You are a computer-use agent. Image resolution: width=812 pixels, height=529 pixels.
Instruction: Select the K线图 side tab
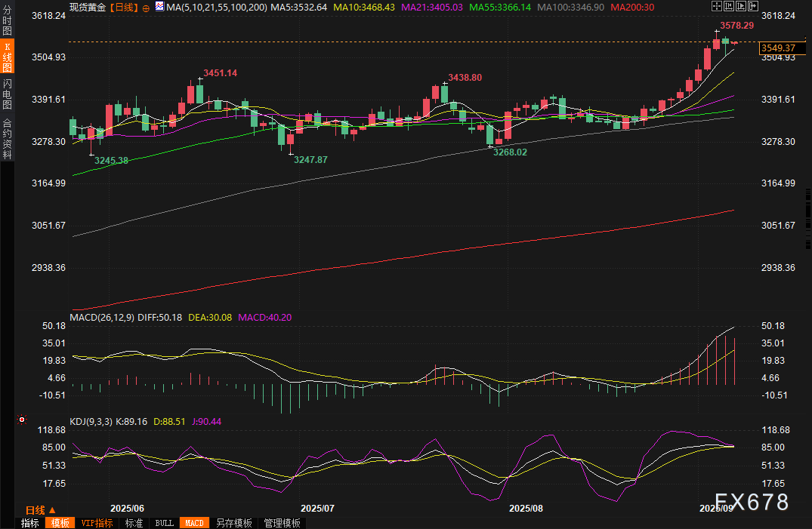(x=7, y=57)
